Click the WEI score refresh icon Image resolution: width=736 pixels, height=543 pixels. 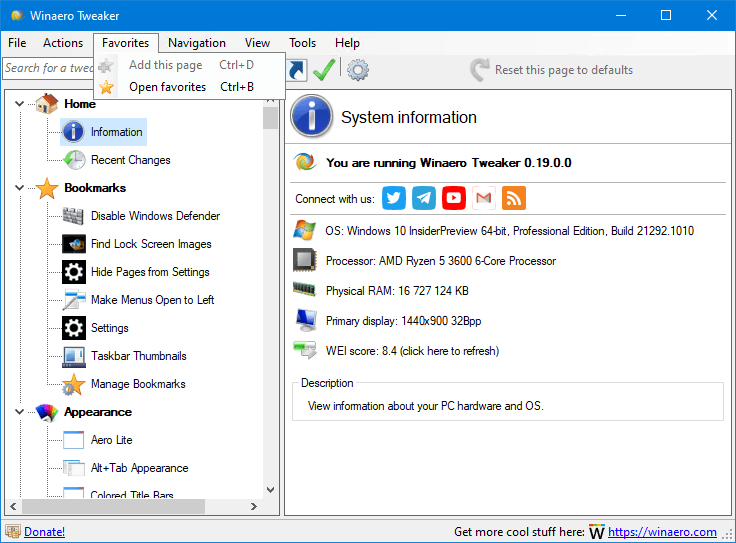pos(305,350)
